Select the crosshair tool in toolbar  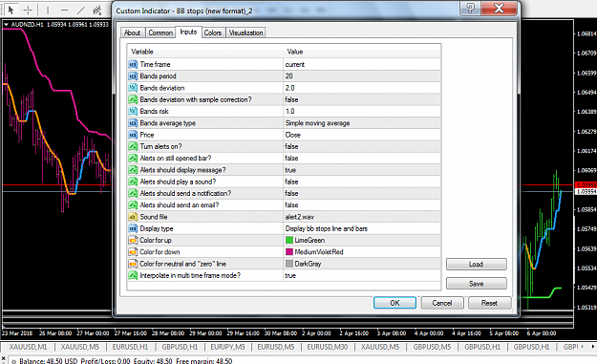click(x=28, y=10)
